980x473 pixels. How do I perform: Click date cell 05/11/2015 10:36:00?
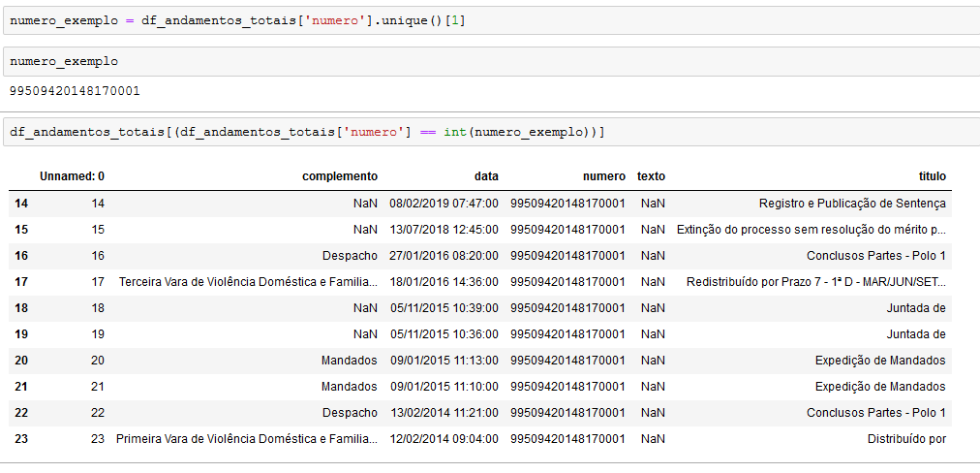pos(444,334)
